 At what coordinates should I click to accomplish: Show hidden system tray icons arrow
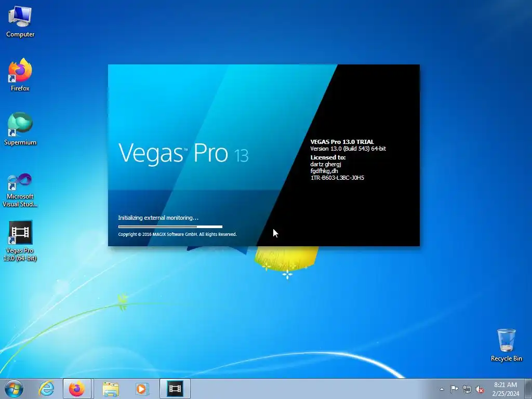click(442, 389)
